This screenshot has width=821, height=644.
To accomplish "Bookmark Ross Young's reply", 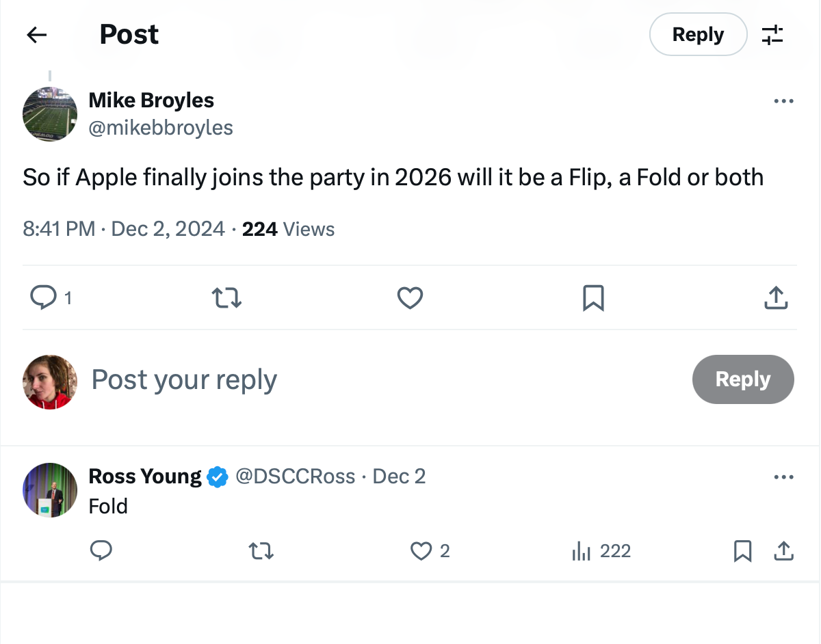I will [744, 550].
